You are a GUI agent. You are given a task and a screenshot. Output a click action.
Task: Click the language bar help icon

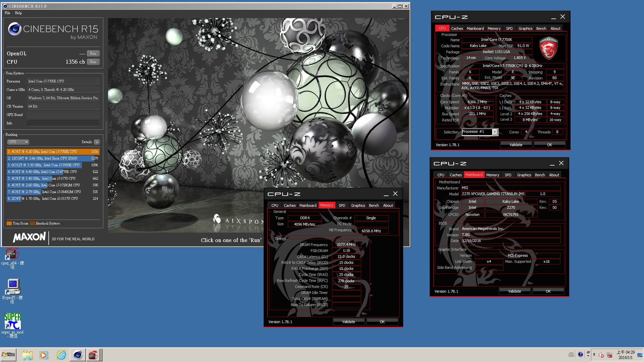tap(580, 354)
